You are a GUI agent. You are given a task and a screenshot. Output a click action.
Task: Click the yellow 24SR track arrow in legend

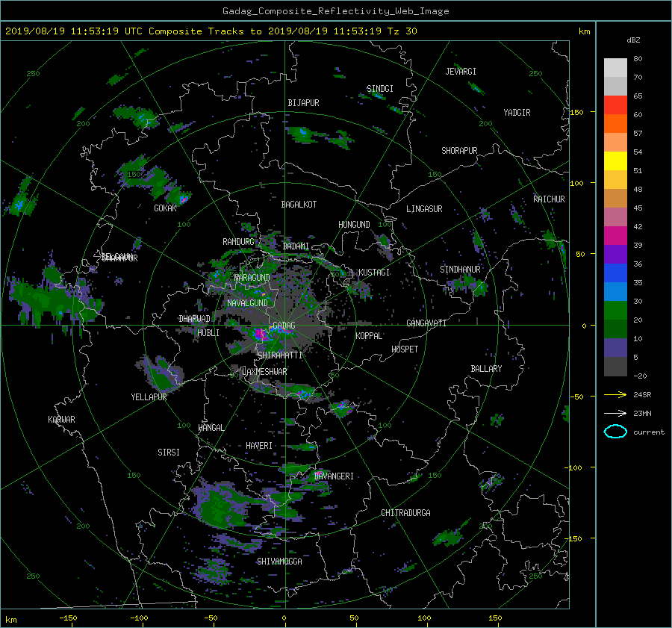click(615, 394)
